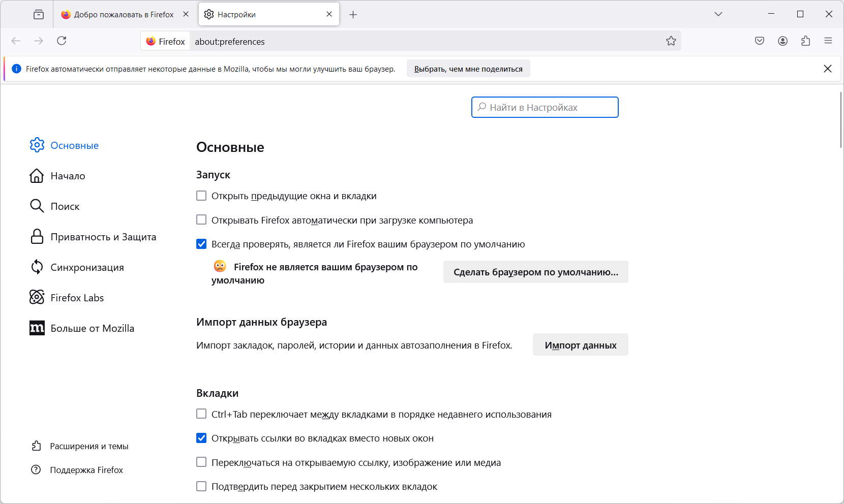Screen dimensions: 844x504
Task: Open 'Firefox Labs' category
Action: tap(67, 298)
